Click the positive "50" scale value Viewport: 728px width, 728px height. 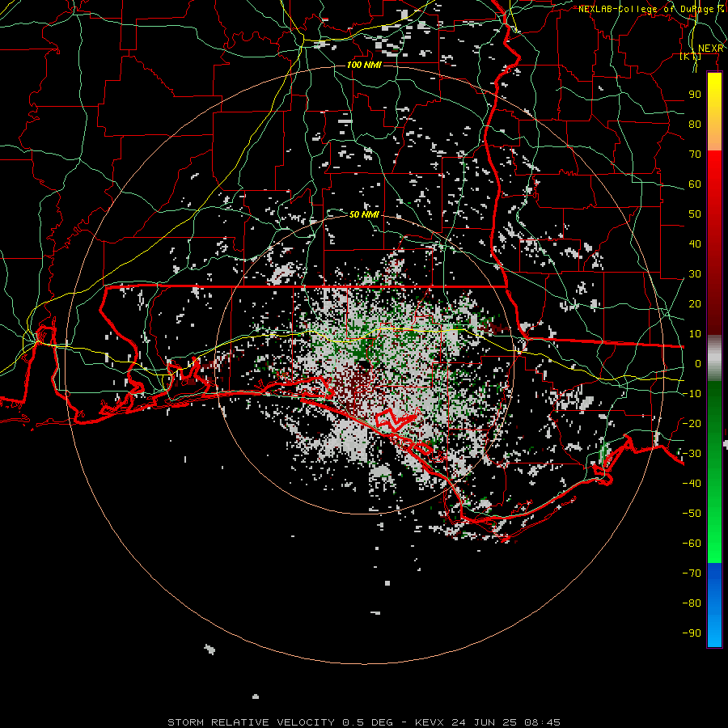coord(695,214)
